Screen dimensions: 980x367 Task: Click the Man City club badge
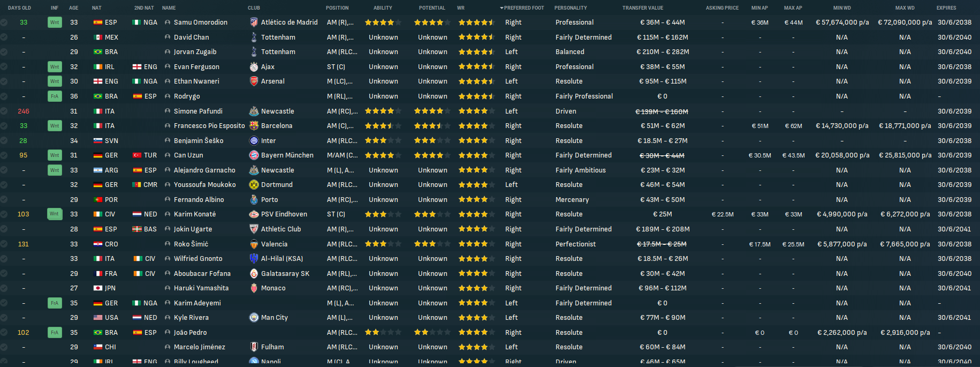pos(254,318)
